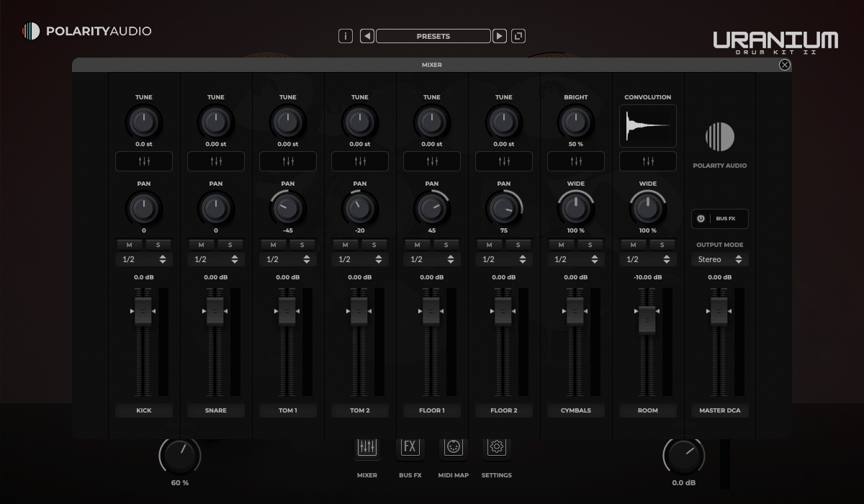Go to previous preset arrow
Image resolution: width=864 pixels, height=504 pixels.
coord(367,36)
